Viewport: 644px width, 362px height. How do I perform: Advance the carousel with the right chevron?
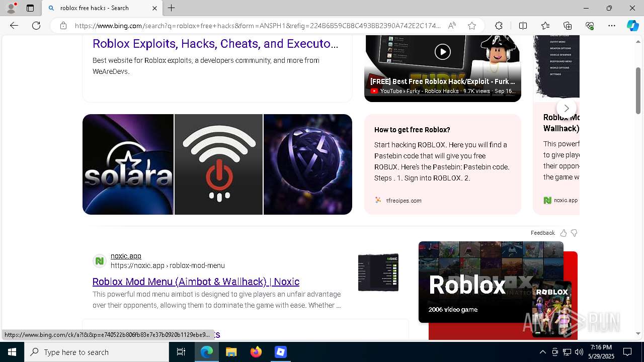coord(567,108)
